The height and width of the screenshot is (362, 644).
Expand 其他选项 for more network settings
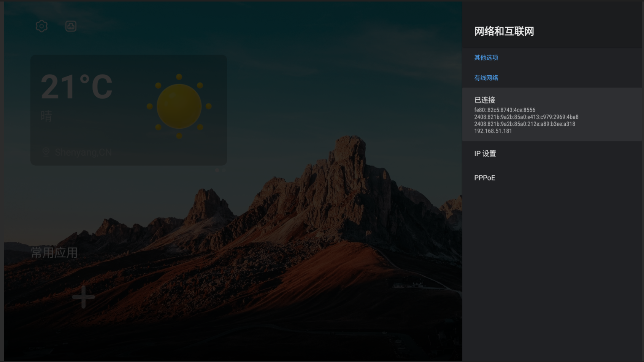(x=486, y=57)
